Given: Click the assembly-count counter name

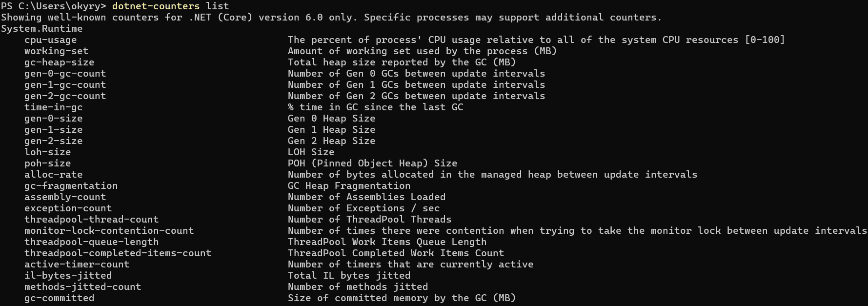Looking at the screenshot, I should 65,197.
